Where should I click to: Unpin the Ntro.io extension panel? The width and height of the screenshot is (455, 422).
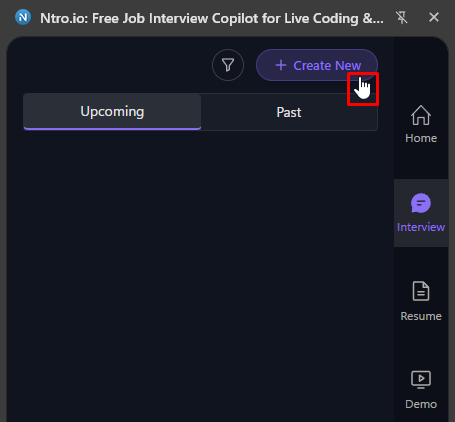tap(402, 17)
